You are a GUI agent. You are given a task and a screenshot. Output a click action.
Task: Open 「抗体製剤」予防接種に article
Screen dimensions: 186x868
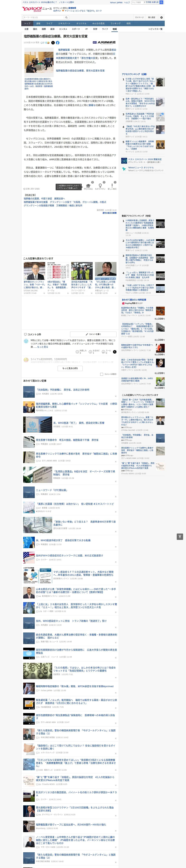coord(62,390)
